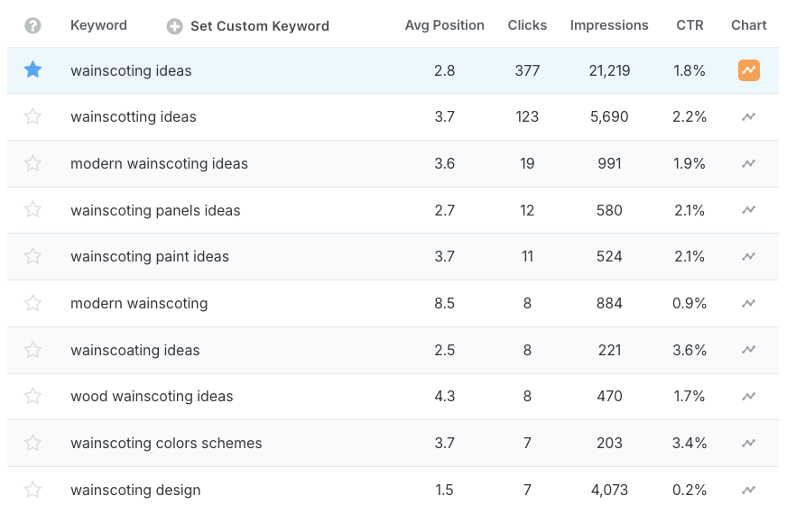This screenshot has height=532, width=796.
Task: Star the wainscoting panels ideas keyword
Action: (x=33, y=209)
